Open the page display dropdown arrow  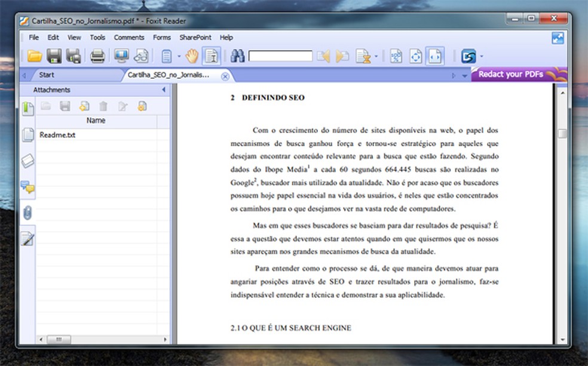(179, 57)
